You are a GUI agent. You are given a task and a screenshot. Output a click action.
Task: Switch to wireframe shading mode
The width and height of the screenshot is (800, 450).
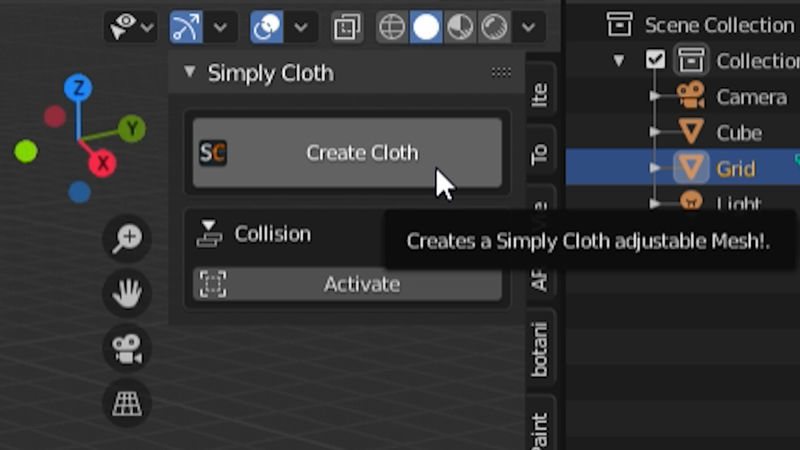[392, 27]
